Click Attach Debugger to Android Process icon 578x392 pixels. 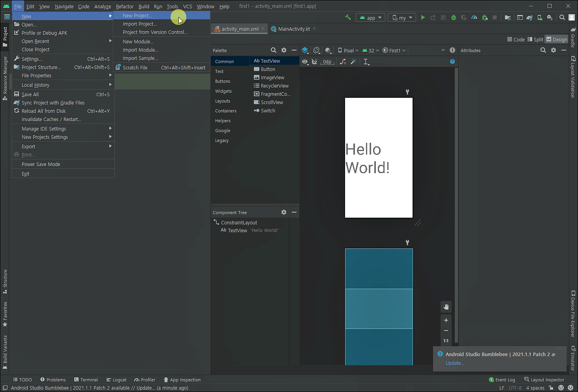[x=484, y=17]
